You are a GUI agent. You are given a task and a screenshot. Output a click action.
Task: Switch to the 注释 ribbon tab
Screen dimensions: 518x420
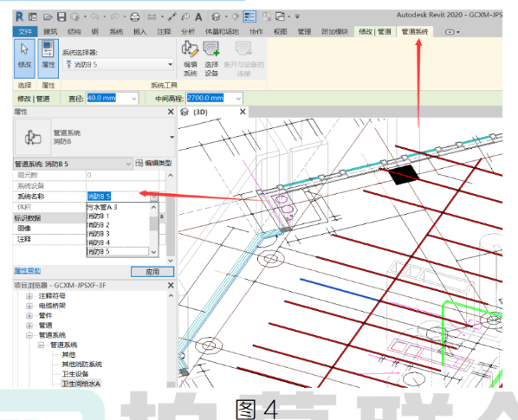[164, 32]
